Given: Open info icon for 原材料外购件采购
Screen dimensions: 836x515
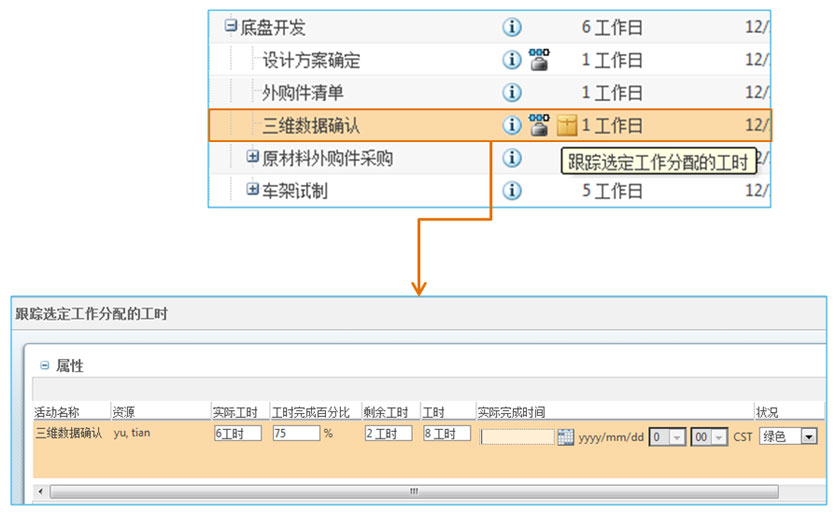Looking at the screenshot, I should [x=512, y=158].
